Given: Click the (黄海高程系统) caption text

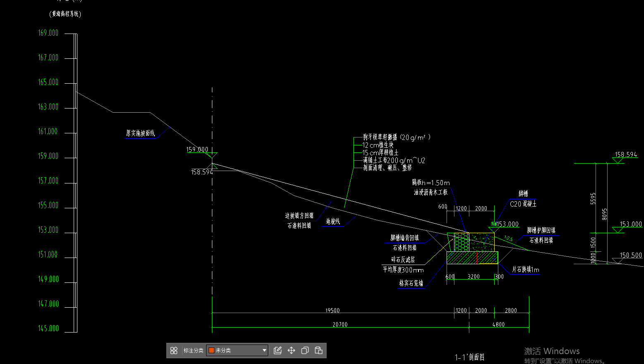Looking at the screenshot, I should coord(65,14).
